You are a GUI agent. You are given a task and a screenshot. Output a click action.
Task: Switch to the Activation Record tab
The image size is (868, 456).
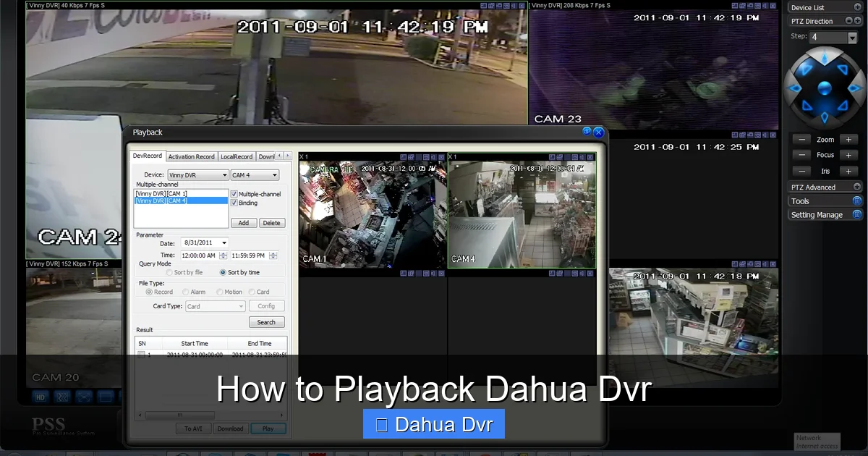[x=191, y=156]
